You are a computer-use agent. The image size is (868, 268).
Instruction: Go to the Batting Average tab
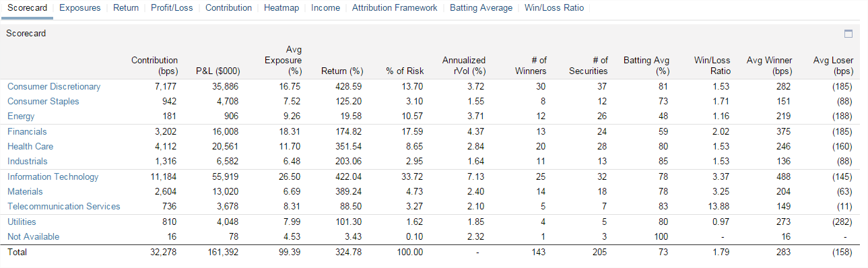pyautogui.click(x=481, y=8)
